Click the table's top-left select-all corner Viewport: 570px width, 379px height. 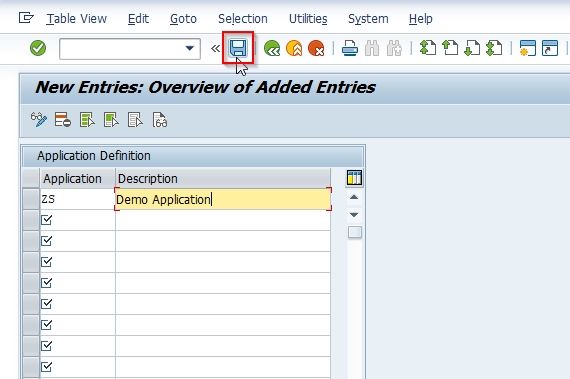pyautogui.click(x=31, y=178)
